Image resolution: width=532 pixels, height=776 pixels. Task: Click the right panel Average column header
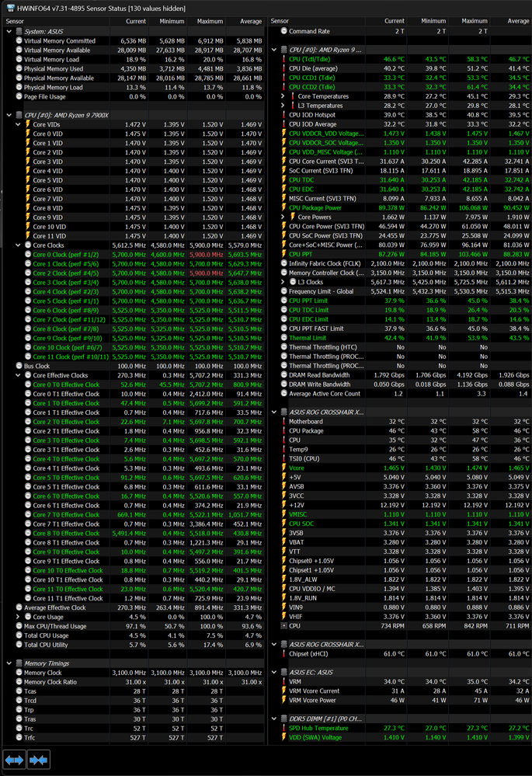tap(511, 21)
